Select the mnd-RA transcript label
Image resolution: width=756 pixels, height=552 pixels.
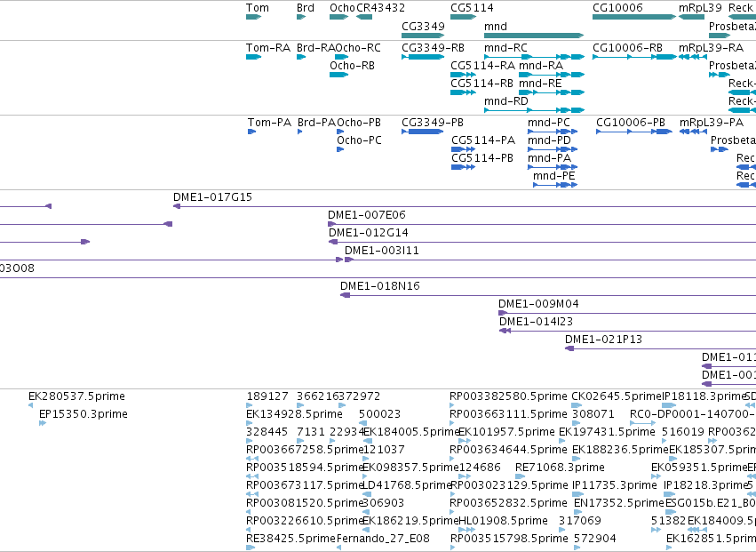[541, 66]
